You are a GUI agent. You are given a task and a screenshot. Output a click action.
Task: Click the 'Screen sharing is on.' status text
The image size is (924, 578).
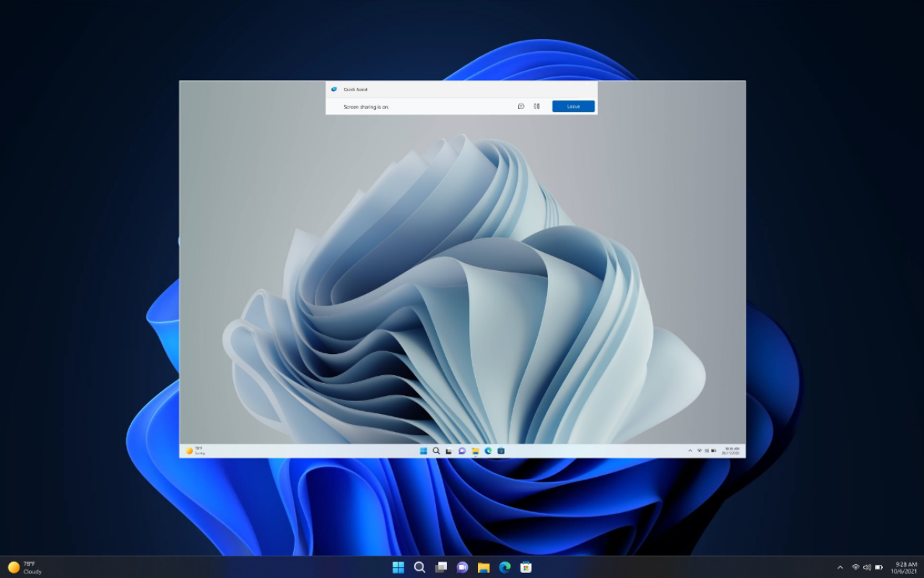[x=366, y=107]
